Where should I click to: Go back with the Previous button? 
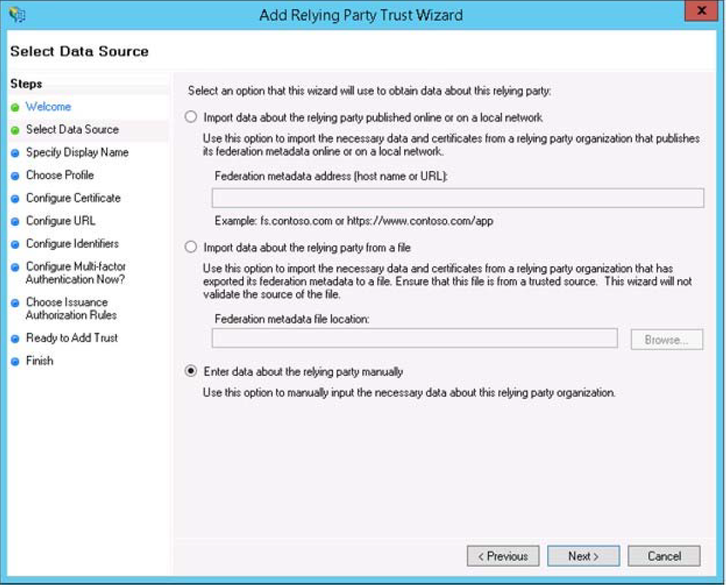(x=503, y=556)
